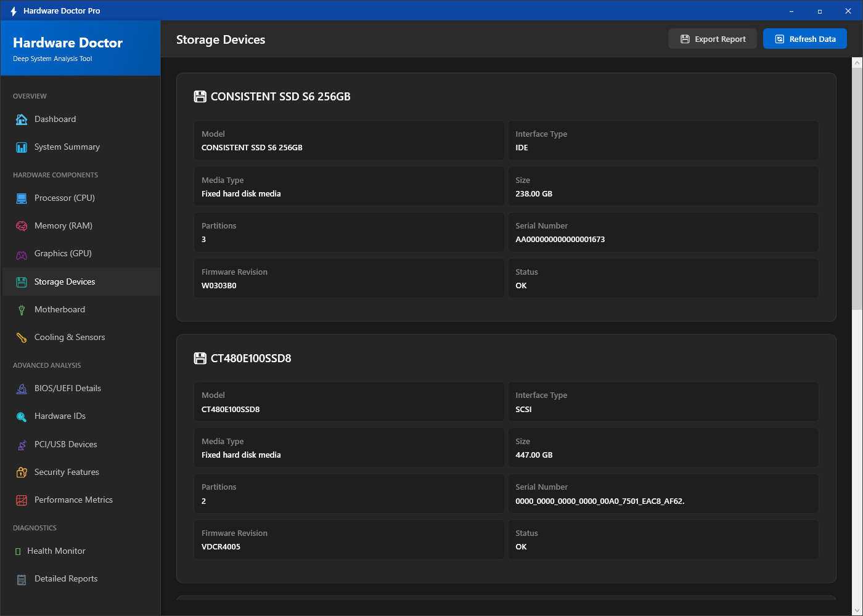Click the BIOS/UEFI Details microscope icon
863x616 pixels.
pyautogui.click(x=22, y=389)
